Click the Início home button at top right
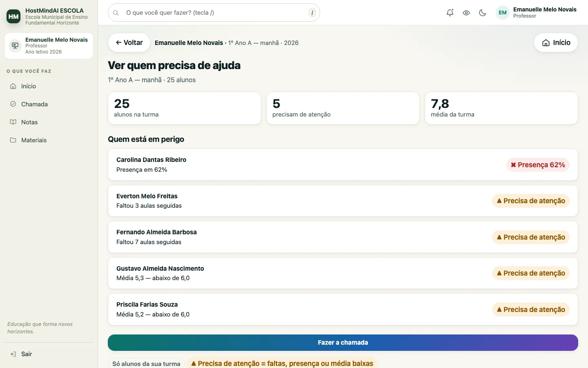This screenshot has height=368, width=588. coord(556,43)
